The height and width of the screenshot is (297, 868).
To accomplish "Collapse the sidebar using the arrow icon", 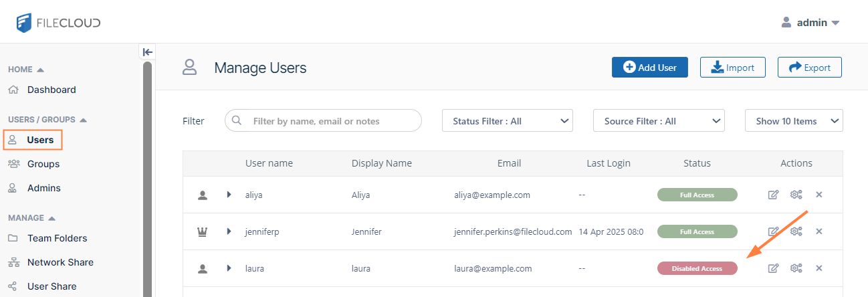I will click(x=148, y=52).
